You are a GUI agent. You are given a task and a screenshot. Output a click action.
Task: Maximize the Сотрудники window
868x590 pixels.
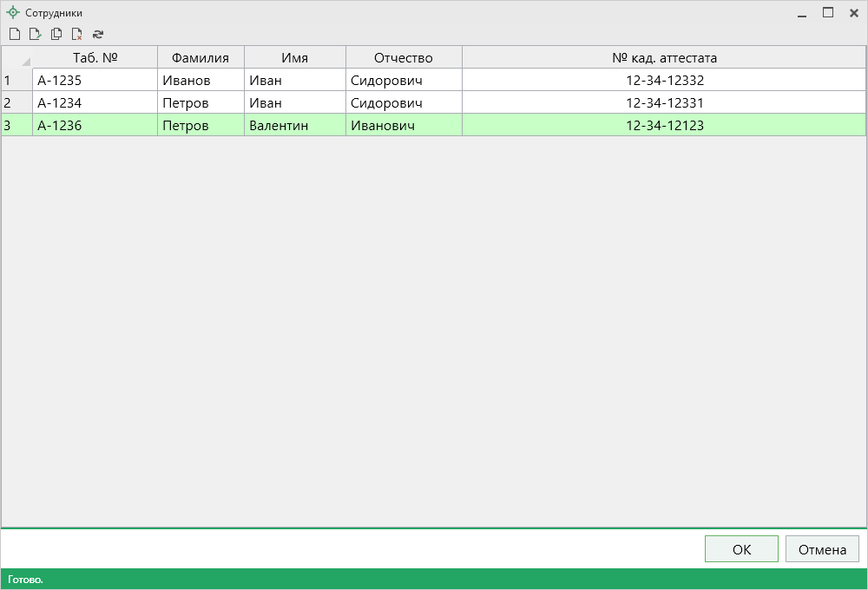[828, 13]
